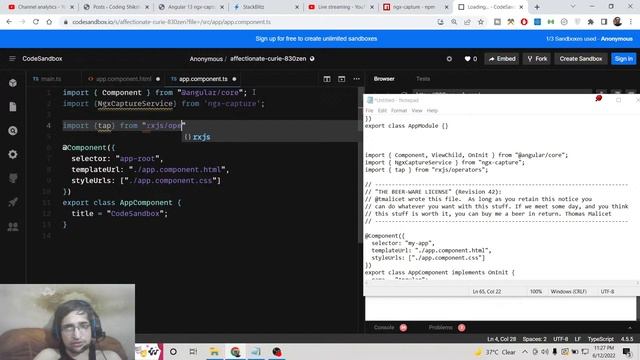
Task: Click the preview layout toggle icon
Action: pyautogui.click(x=342, y=79)
